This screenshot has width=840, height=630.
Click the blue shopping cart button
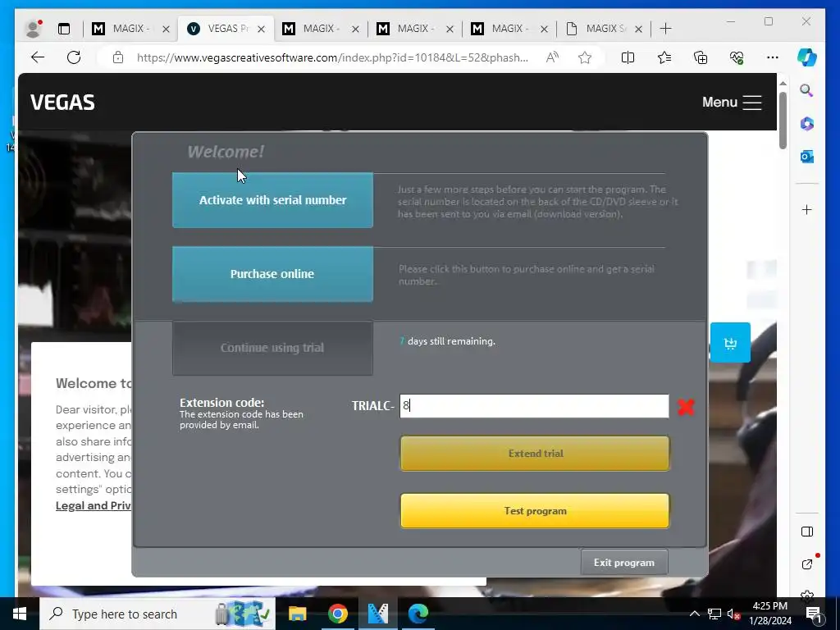pyautogui.click(x=730, y=343)
